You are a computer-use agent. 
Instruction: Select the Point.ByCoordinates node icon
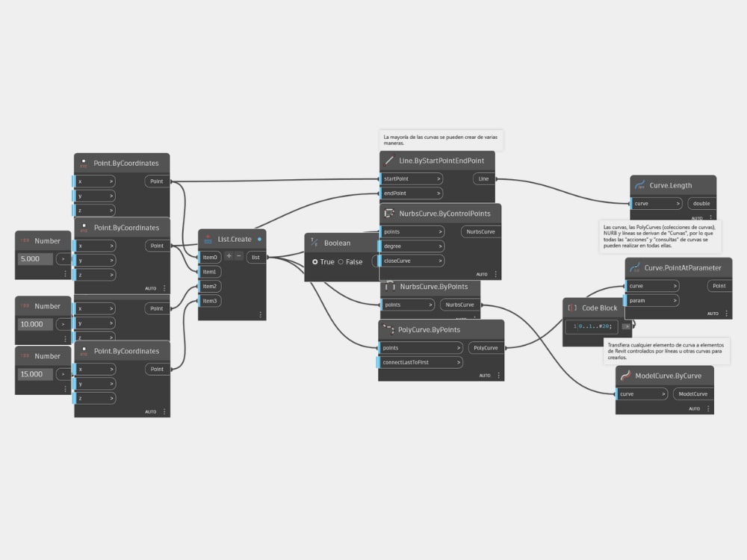point(84,163)
